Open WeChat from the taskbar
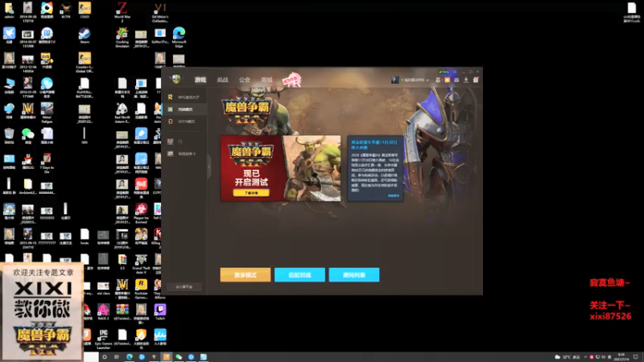Image resolution: width=644 pixels, height=362 pixels. click(x=179, y=357)
